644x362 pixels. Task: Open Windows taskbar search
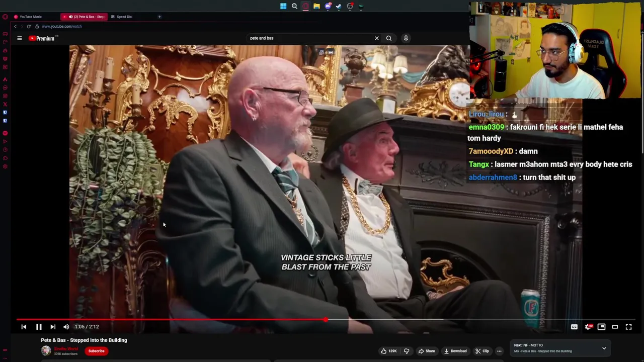294,6
